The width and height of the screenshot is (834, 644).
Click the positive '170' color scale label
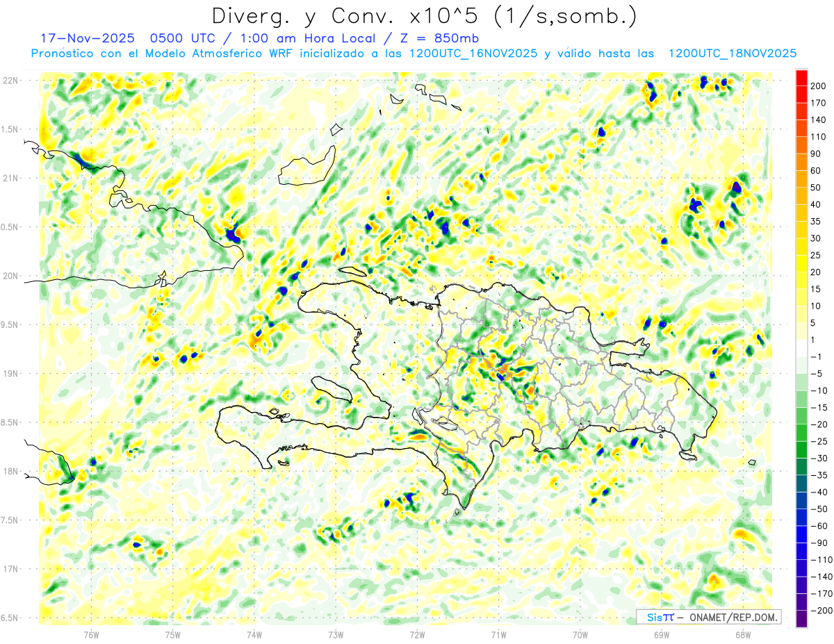click(x=819, y=103)
